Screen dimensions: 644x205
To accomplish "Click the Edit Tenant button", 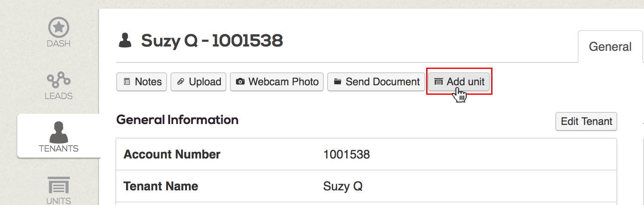I will tap(586, 121).
